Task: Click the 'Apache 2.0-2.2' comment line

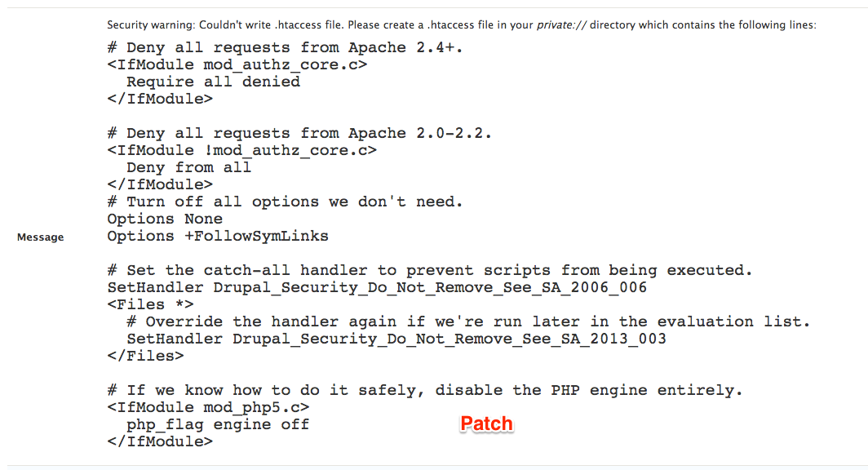Action: click(299, 134)
